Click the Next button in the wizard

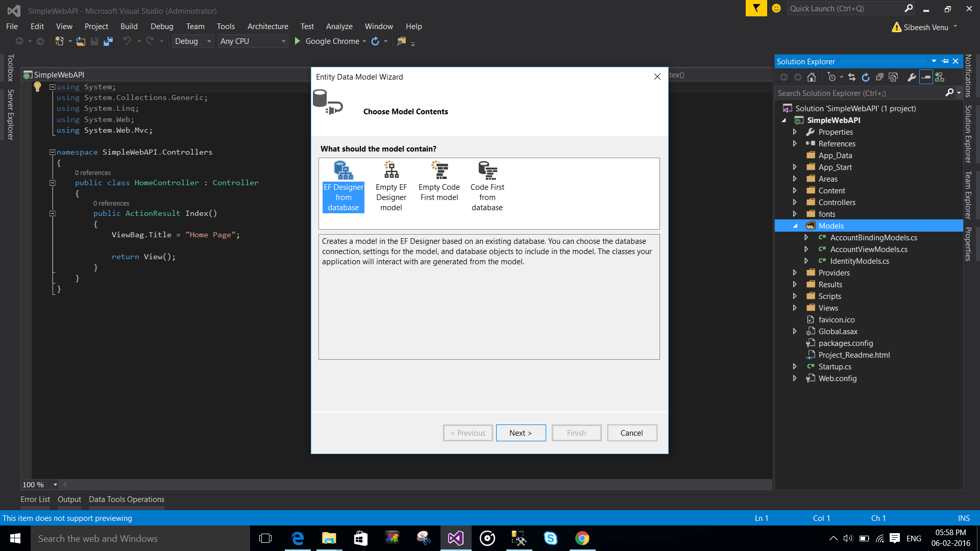[x=521, y=433]
